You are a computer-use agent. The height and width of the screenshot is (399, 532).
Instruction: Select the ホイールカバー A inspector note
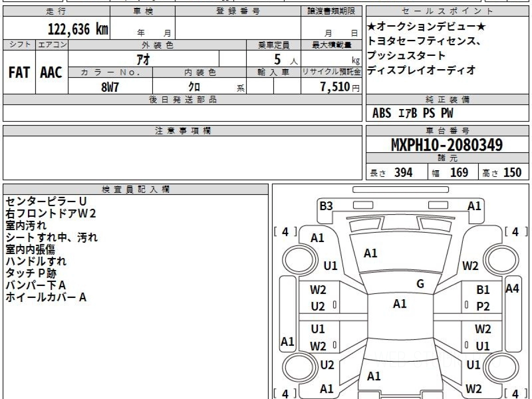46,297
